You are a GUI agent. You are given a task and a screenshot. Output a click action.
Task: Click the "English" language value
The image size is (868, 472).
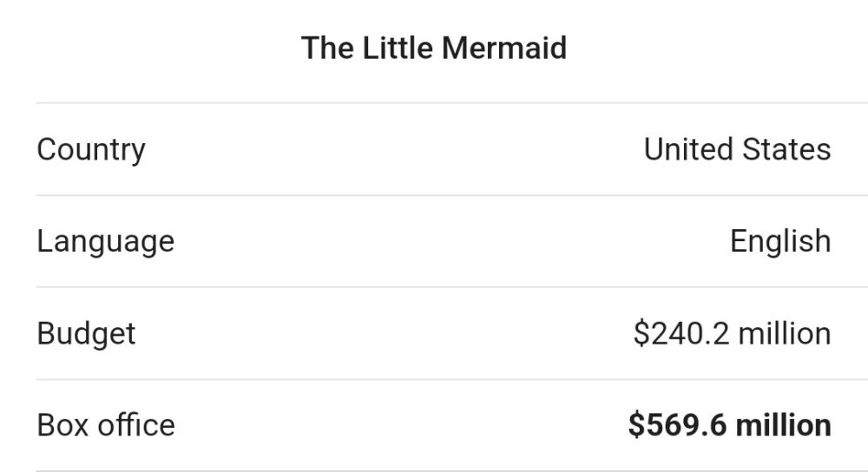pos(780,241)
